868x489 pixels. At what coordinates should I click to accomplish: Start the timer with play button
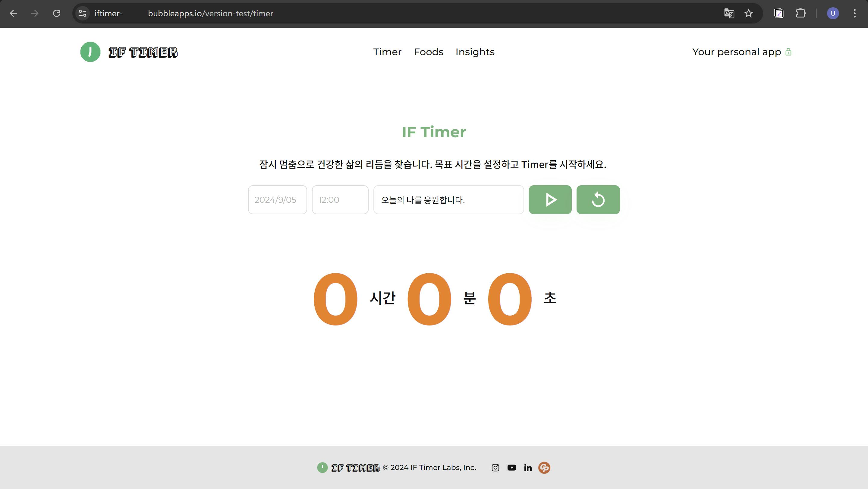[x=550, y=200]
